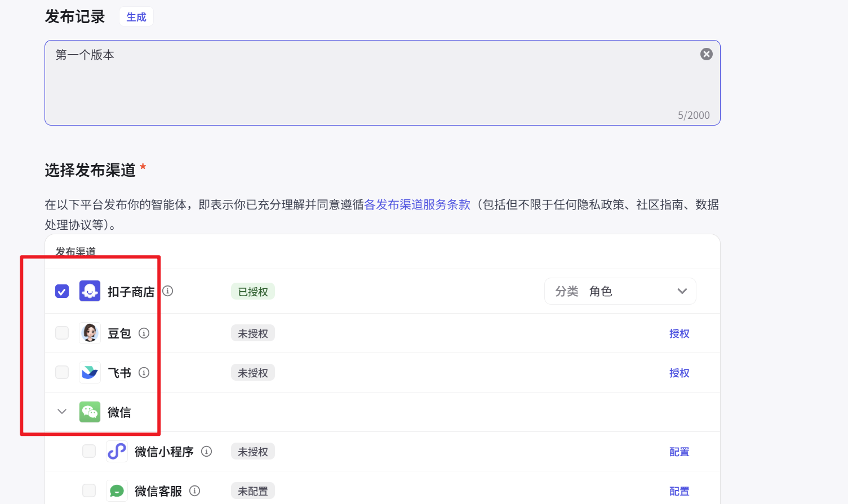Open the 各发布渠道服务条款 link
The width and height of the screenshot is (848, 504).
(x=417, y=204)
